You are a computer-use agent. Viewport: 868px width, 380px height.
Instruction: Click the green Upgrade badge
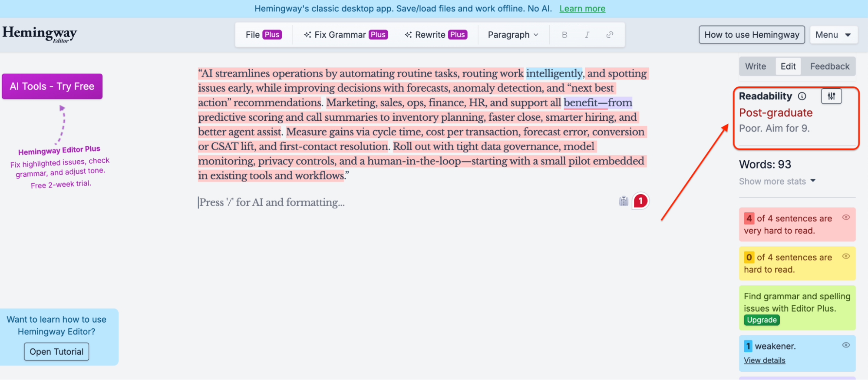[x=762, y=320]
